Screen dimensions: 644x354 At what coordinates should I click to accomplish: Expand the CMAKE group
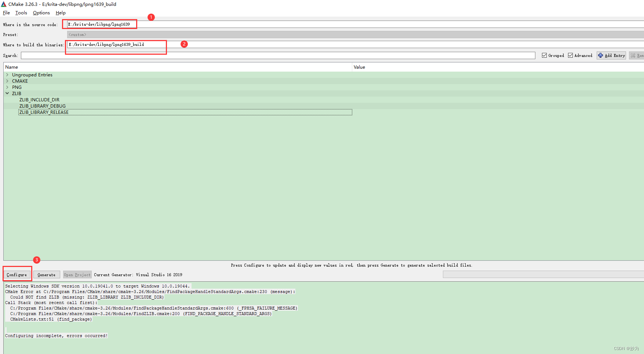click(7, 81)
